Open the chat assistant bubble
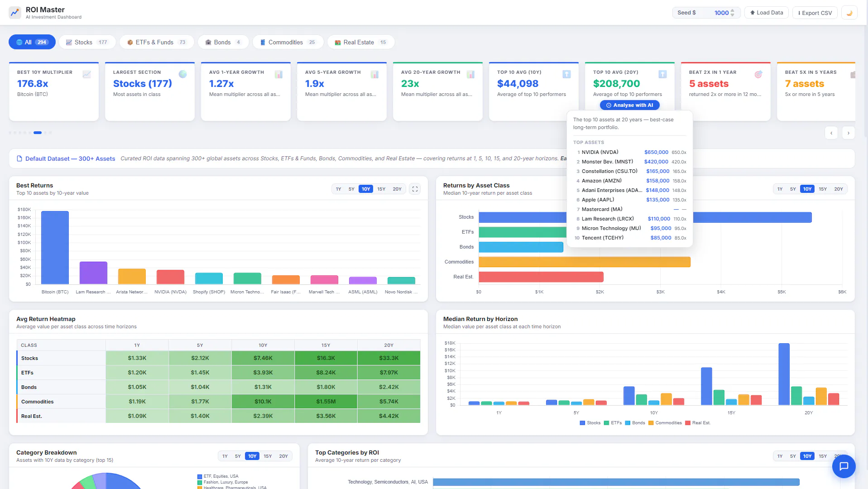 [844, 466]
